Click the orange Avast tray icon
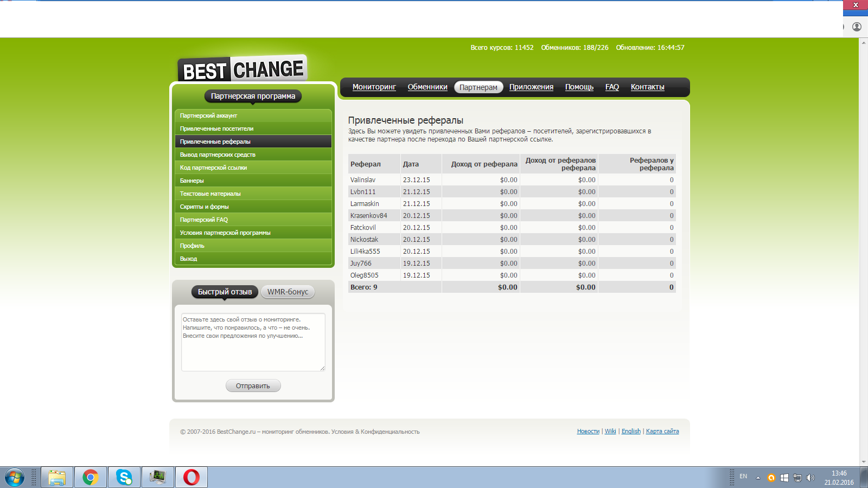This screenshot has width=868, height=488. click(x=771, y=478)
